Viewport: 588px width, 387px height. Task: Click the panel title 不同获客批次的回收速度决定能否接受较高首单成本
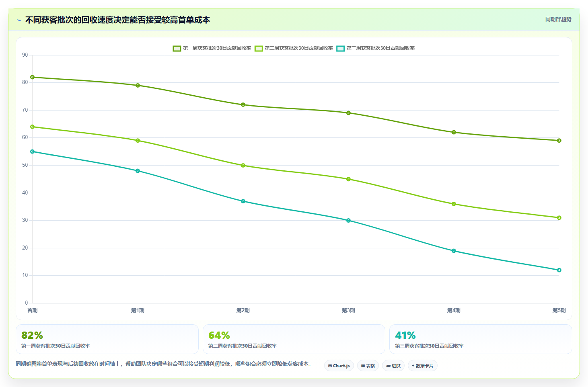coord(117,20)
